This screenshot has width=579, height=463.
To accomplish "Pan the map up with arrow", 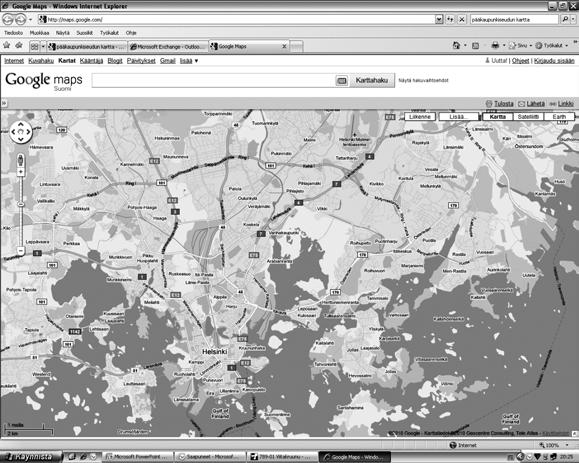I will click(x=21, y=124).
